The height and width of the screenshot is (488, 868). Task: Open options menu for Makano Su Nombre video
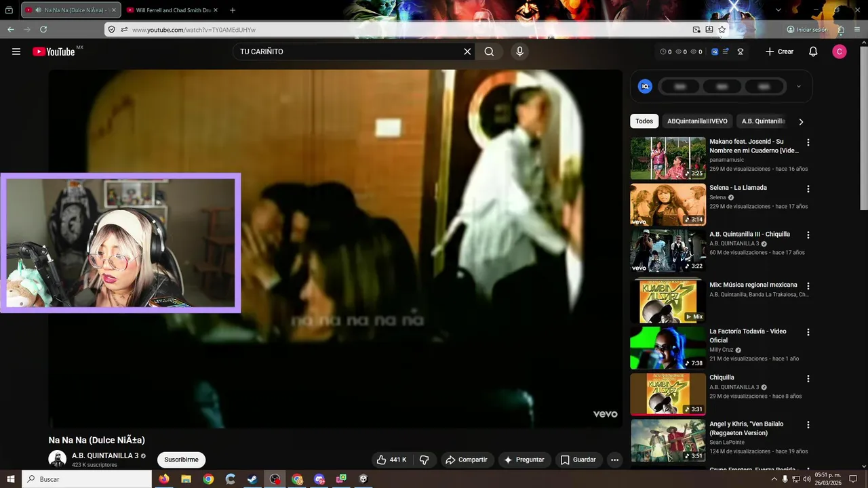(x=808, y=142)
